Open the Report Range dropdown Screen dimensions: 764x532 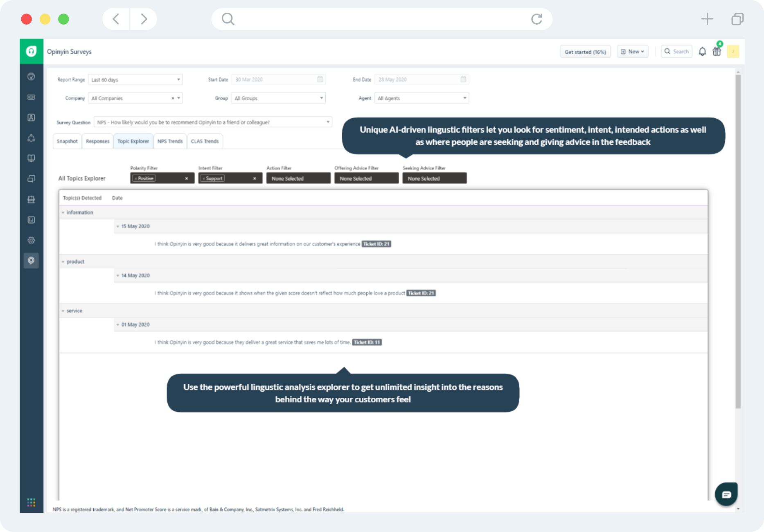[x=135, y=79]
